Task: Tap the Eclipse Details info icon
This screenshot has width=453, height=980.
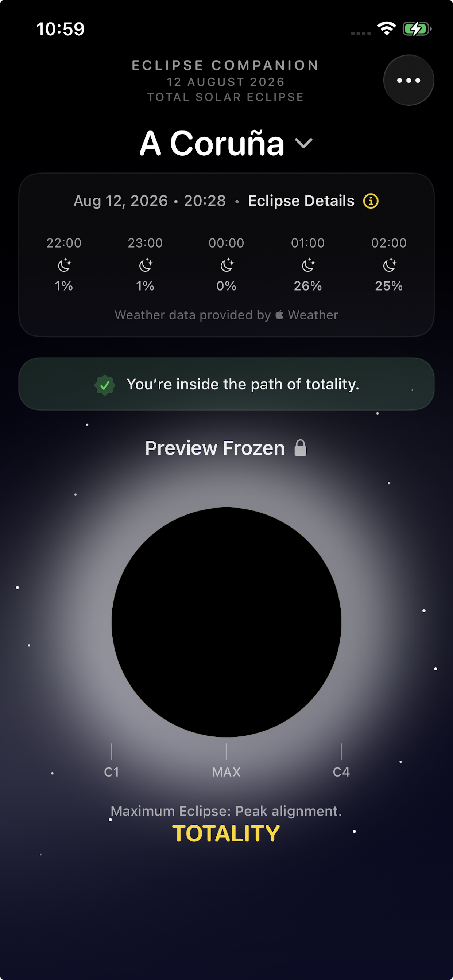Action: tap(371, 201)
